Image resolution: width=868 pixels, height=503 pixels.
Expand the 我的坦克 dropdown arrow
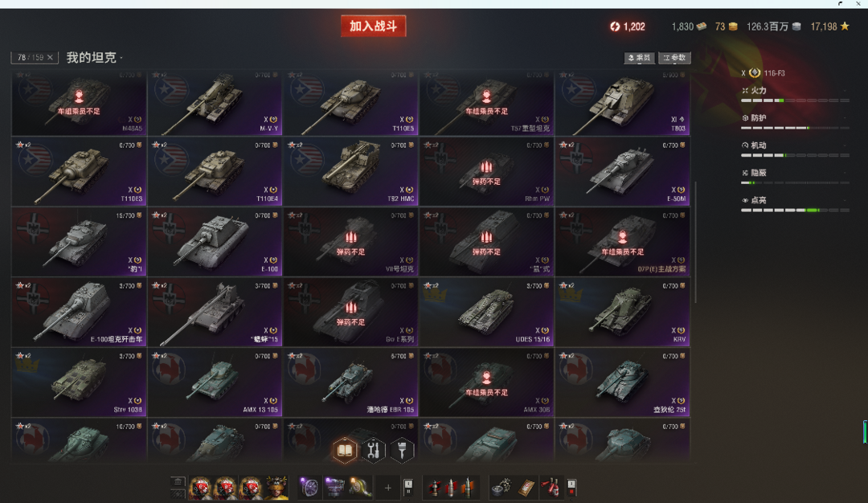coord(121,58)
